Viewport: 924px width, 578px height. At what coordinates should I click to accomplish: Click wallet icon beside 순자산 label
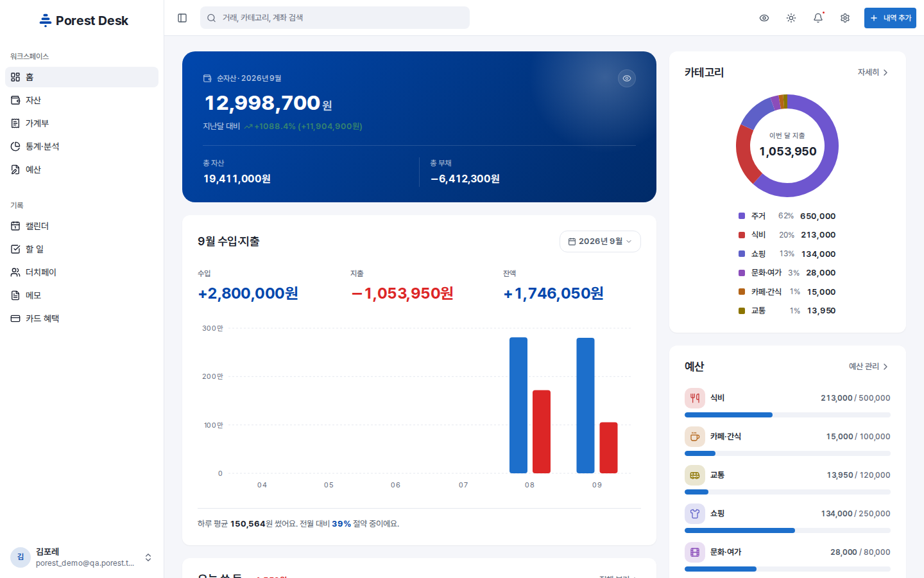point(207,78)
